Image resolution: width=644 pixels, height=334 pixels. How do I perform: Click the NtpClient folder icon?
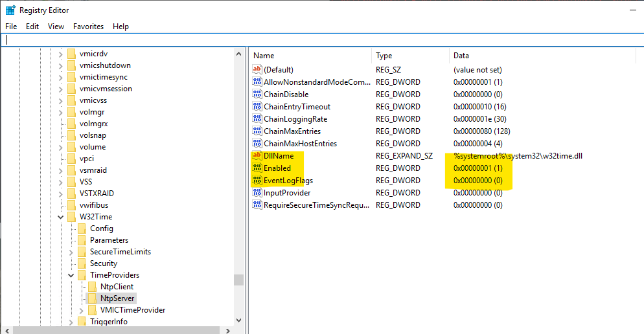pos(93,287)
